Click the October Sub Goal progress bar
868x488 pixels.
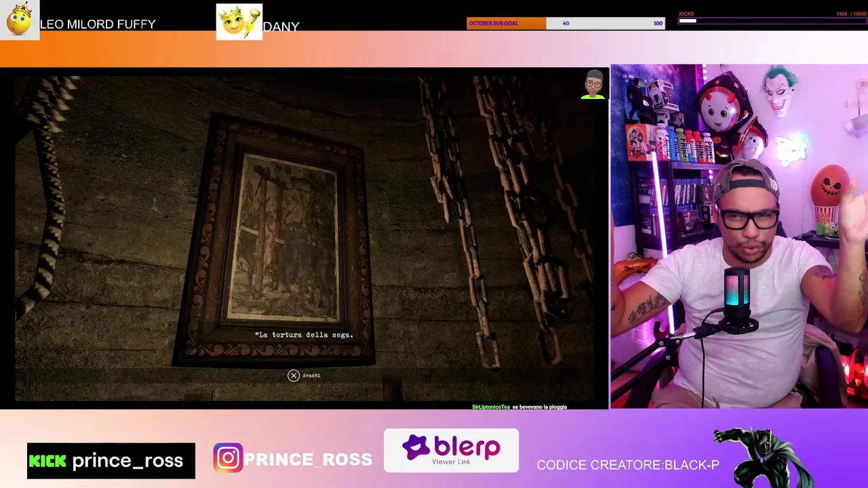[x=566, y=23]
